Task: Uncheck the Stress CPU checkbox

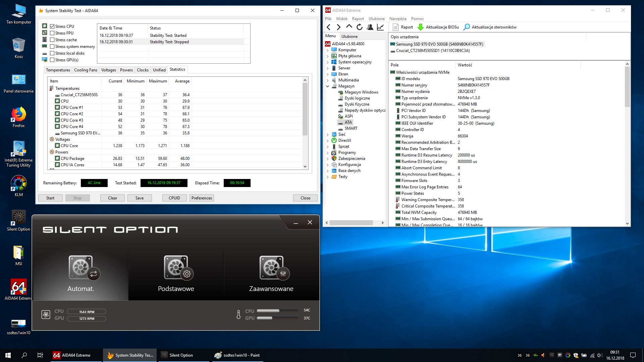Action: (x=52, y=26)
